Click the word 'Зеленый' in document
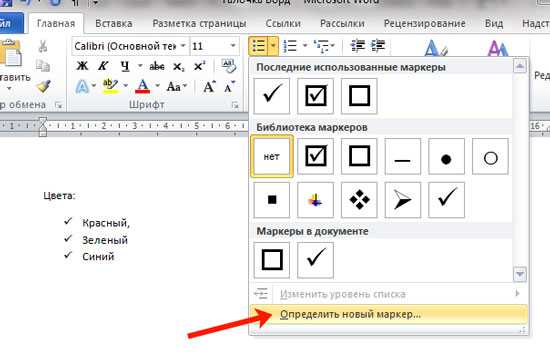 pos(105,240)
